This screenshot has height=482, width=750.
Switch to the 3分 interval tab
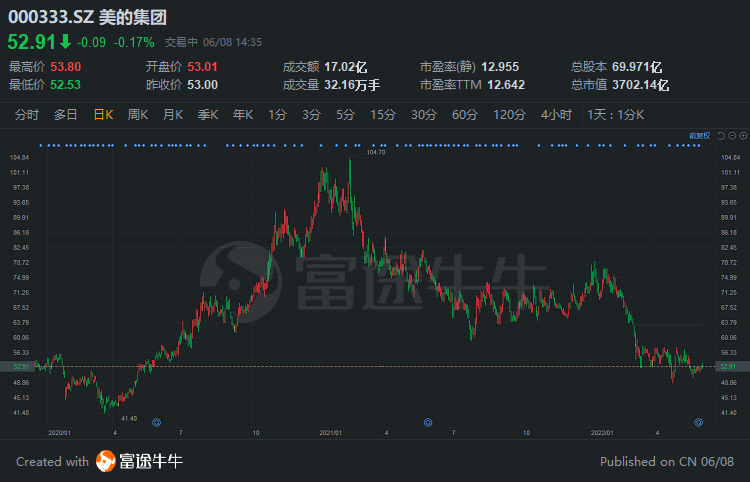(311, 115)
